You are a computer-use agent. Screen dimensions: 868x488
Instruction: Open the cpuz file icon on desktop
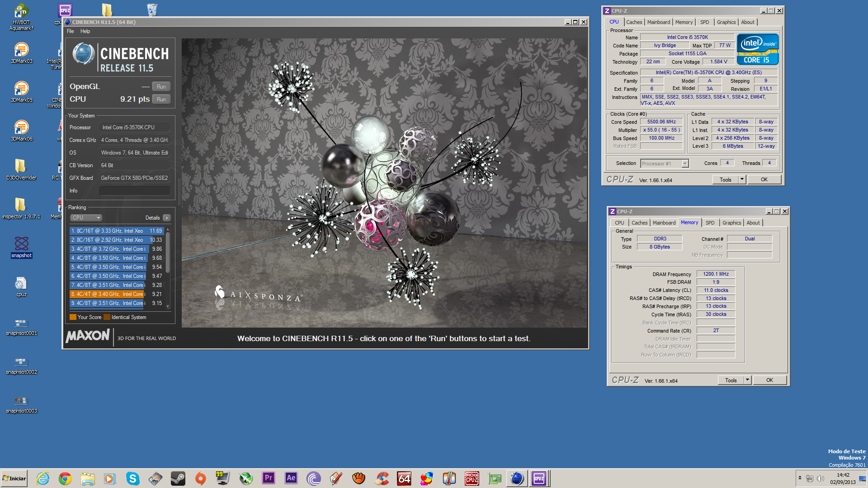click(x=21, y=286)
